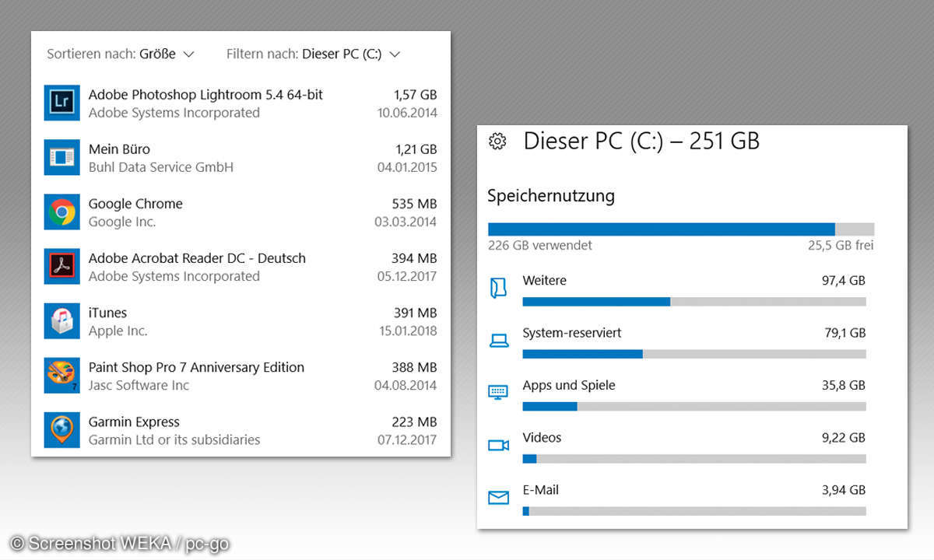Click the Apps und Spiele usage bar
Image resolution: width=934 pixels, height=560 pixels.
click(694, 407)
